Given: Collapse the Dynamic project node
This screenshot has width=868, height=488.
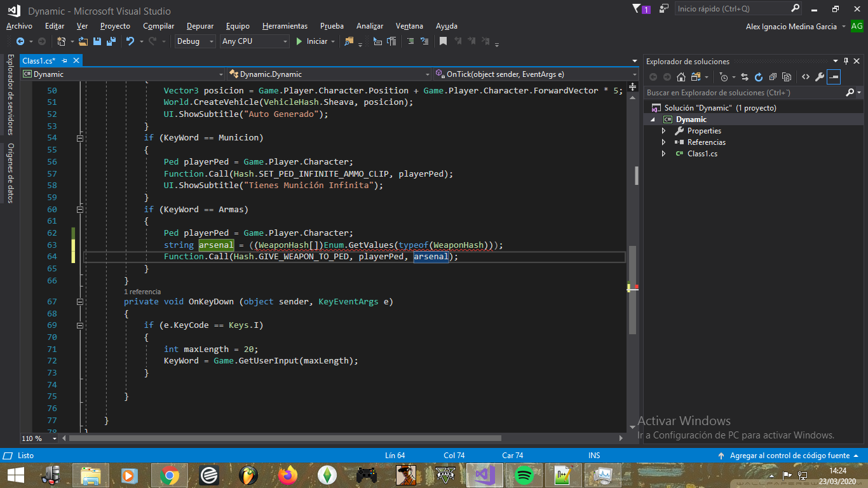Looking at the screenshot, I should click(x=653, y=119).
